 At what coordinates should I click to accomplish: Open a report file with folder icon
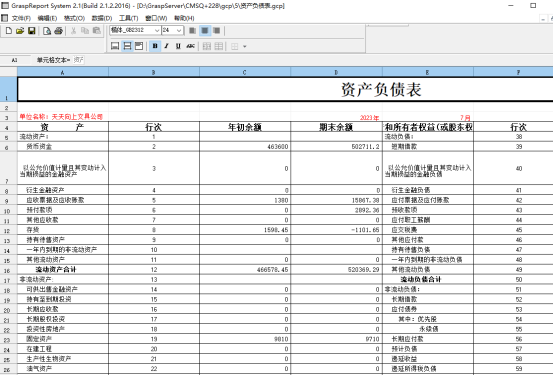[20, 31]
